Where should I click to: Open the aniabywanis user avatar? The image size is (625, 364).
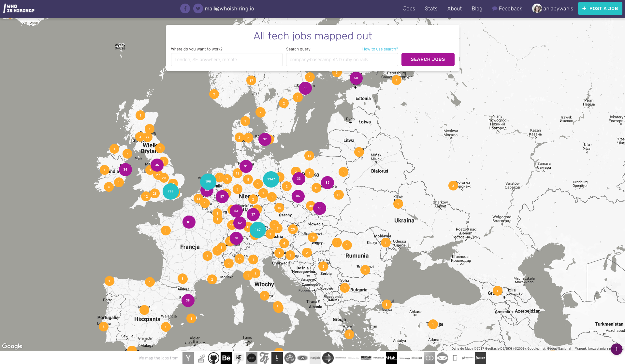[537, 8]
